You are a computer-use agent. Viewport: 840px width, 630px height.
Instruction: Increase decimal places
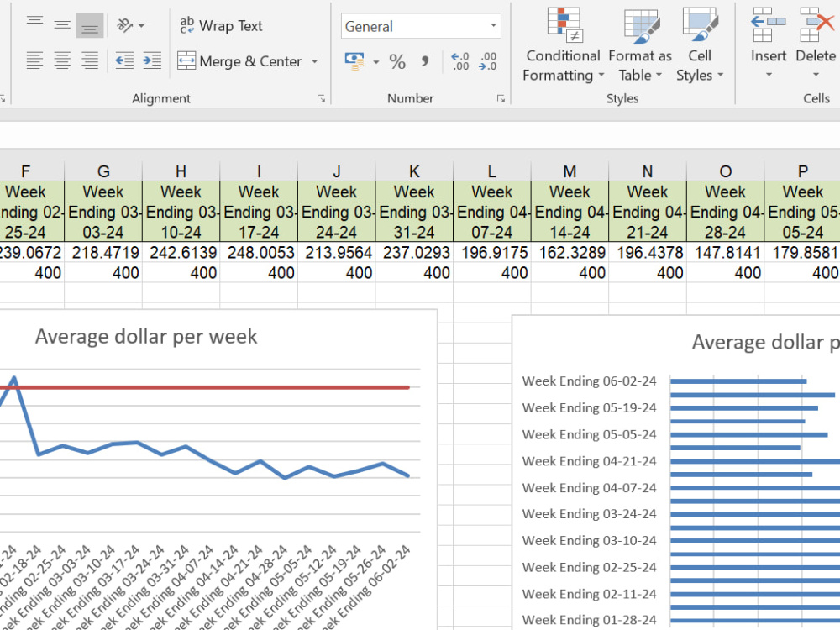pyautogui.click(x=460, y=61)
